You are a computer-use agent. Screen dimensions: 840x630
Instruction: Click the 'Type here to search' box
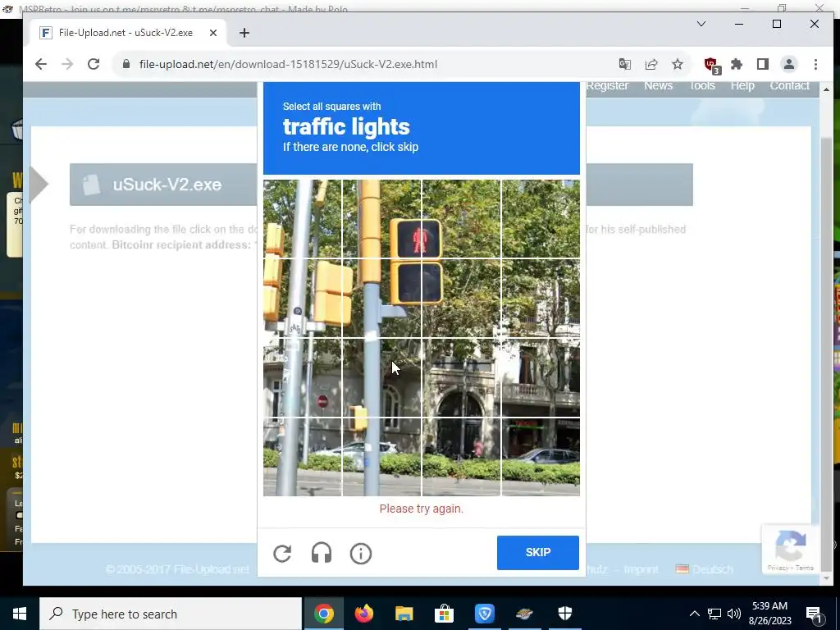pos(171,614)
